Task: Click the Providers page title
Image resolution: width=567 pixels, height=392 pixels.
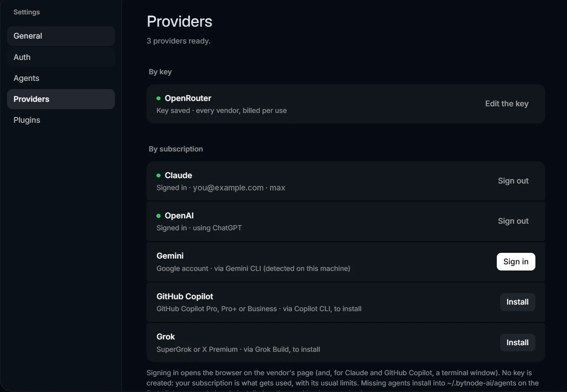Action: [x=179, y=21]
